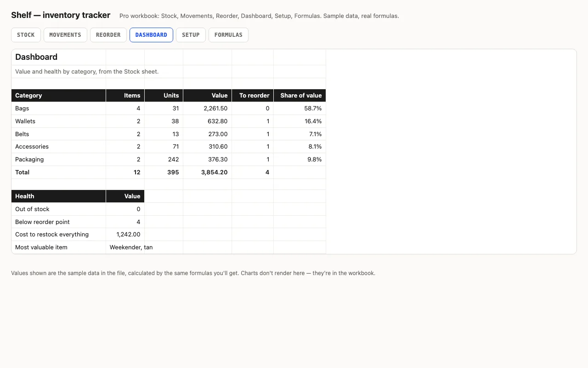Select the Bags share 58.7%
The width and height of the screenshot is (588, 368).
pos(300,109)
